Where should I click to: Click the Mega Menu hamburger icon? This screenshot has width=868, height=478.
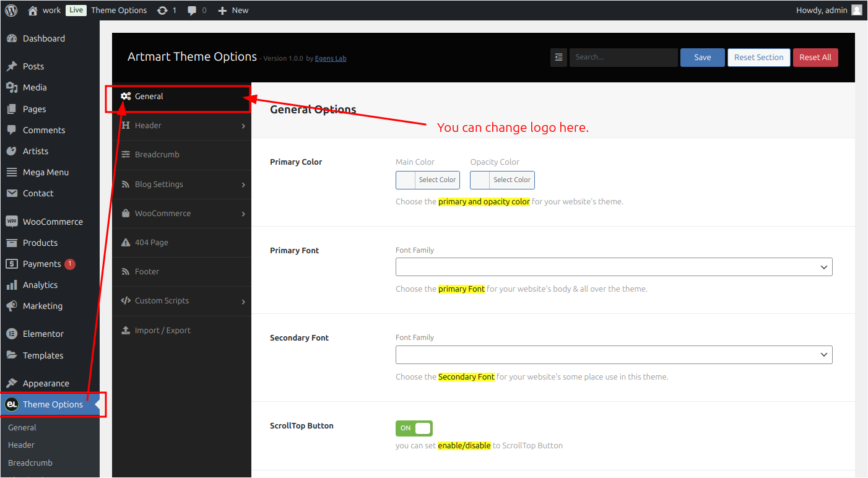click(11, 172)
